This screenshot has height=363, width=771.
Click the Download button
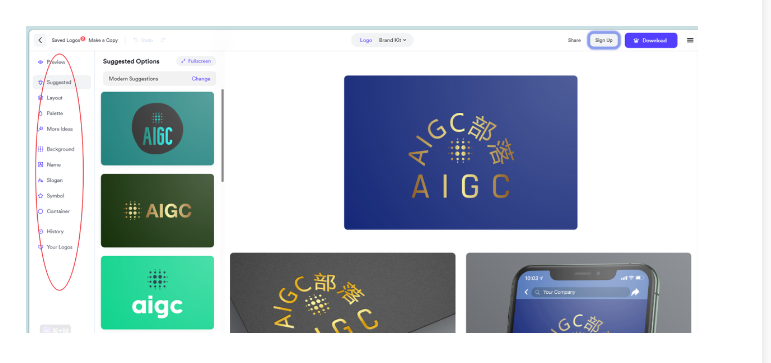pos(651,40)
